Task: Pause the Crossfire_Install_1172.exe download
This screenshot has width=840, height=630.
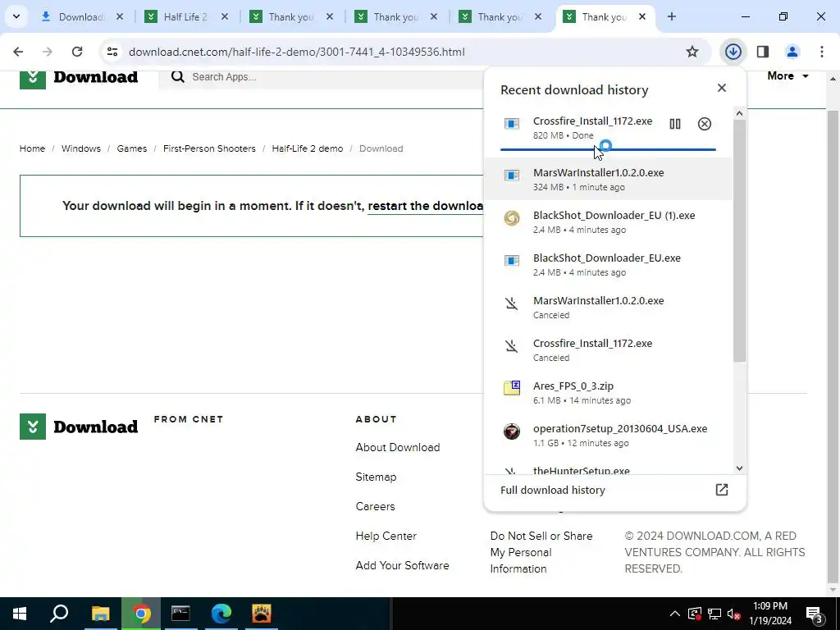Action: 675,124
